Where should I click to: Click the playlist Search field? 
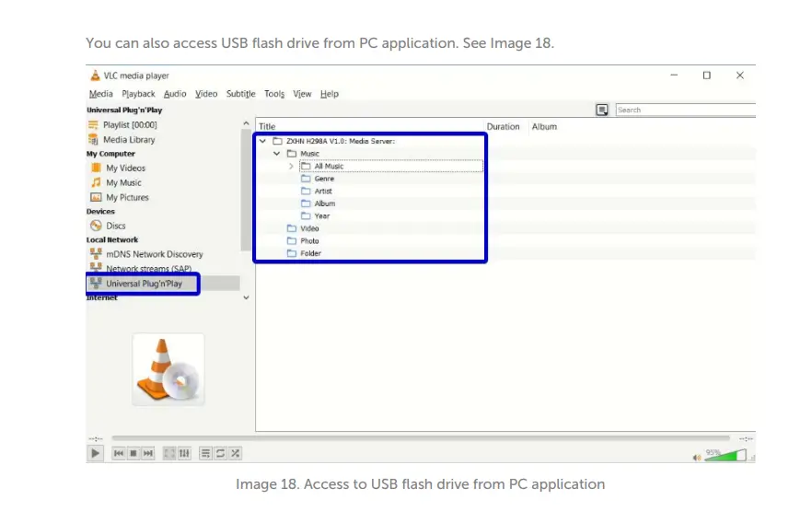[685, 110]
